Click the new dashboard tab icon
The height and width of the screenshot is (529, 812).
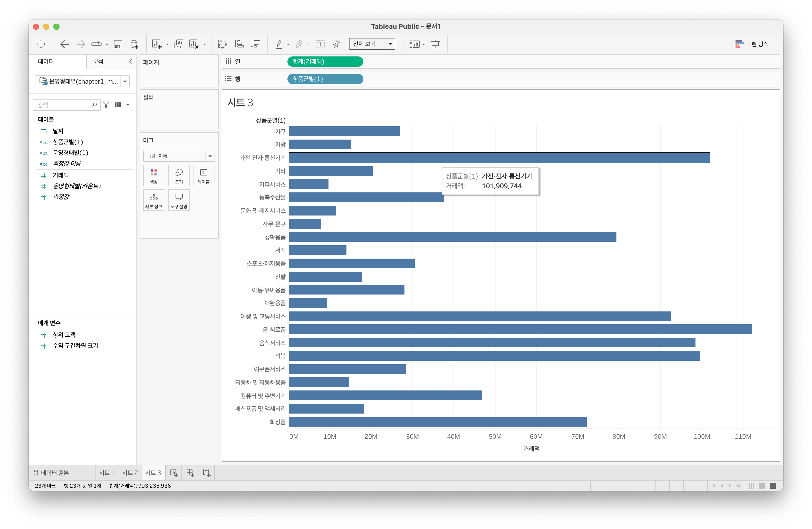pos(190,473)
